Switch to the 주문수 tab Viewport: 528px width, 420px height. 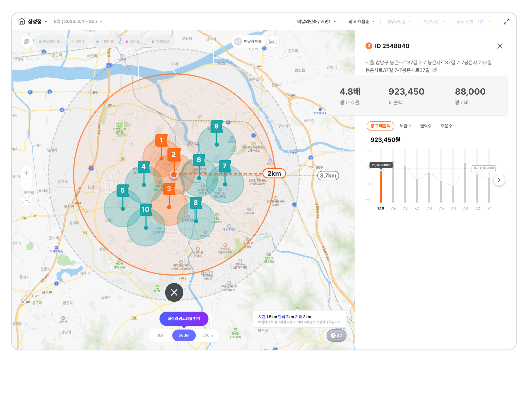[446, 126]
